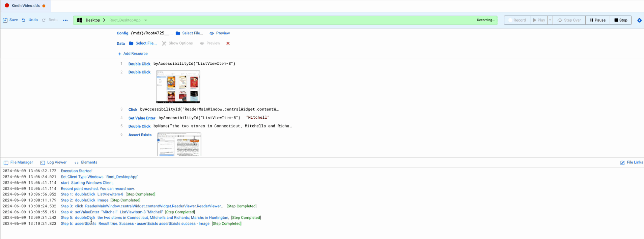Click the Desktop breadcrumb chevron

click(104, 20)
